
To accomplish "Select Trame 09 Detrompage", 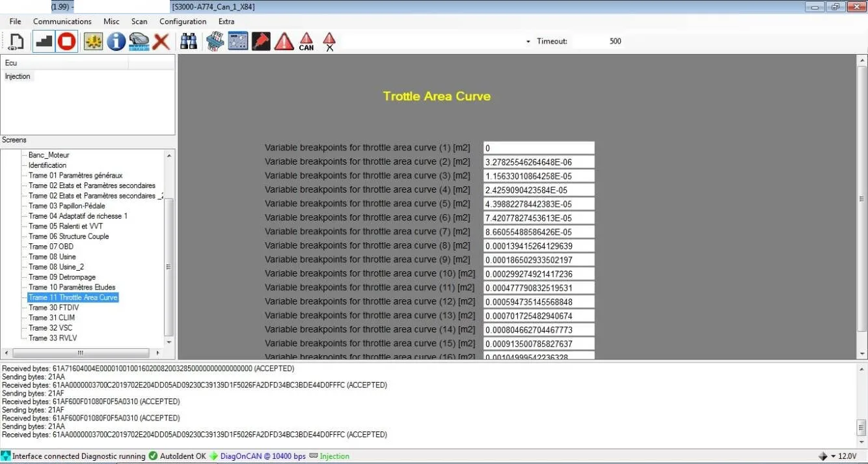I will pos(62,277).
